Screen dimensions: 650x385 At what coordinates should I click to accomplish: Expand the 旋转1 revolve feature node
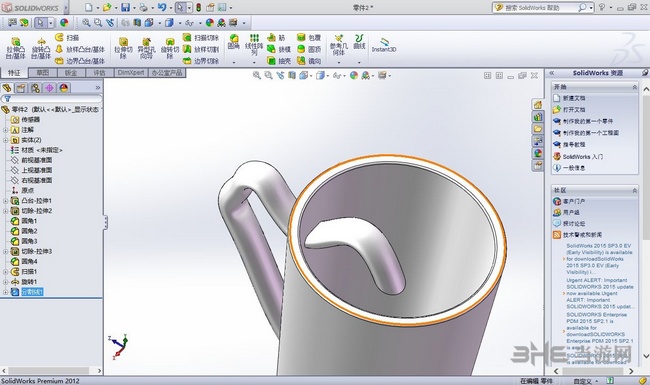[x=5, y=282]
